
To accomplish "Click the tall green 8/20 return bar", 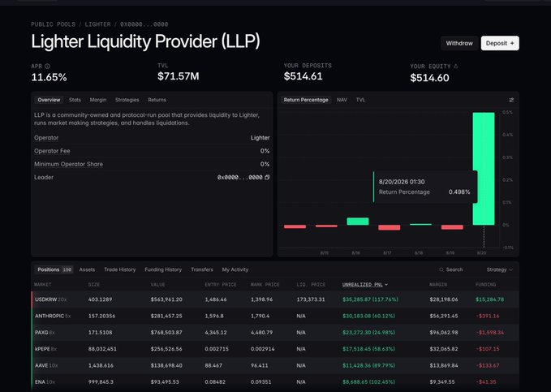I will [x=484, y=169].
